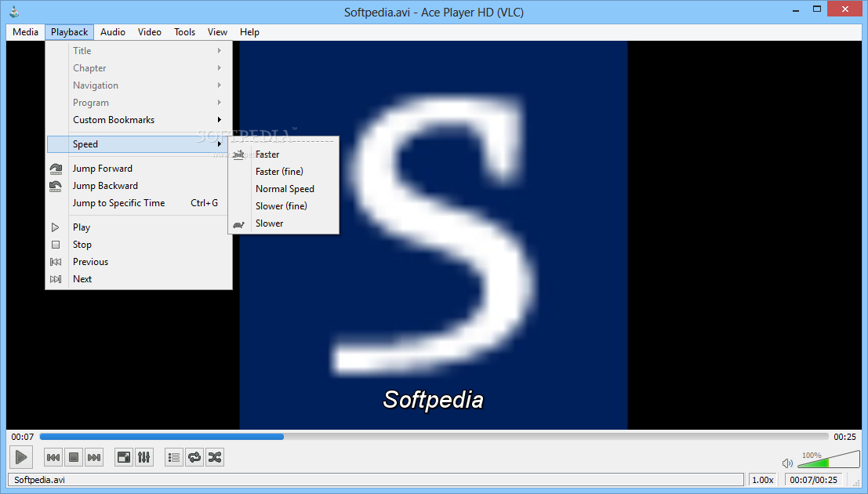The height and width of the screenshot is (494, 868).
Task: Show the playlist via toolbar icon
Action: [x=174, y=457]
